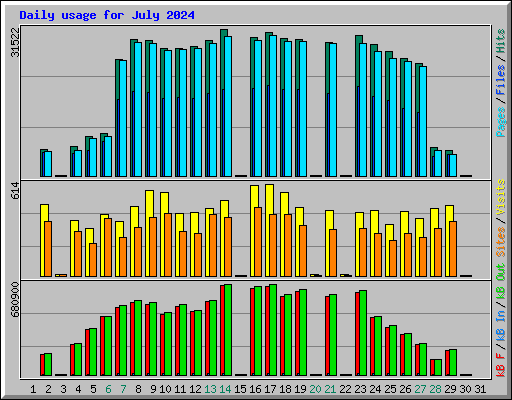Click day label 15 on the x-axis
Viewport: 512px width, 400px height.
click(240, 389)
